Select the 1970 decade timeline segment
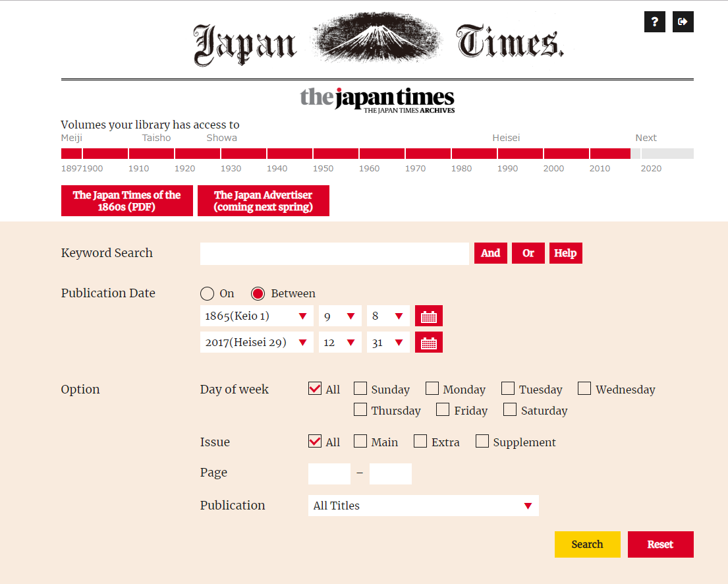This screenshot has width=728, height=584. tap(428, 154)
